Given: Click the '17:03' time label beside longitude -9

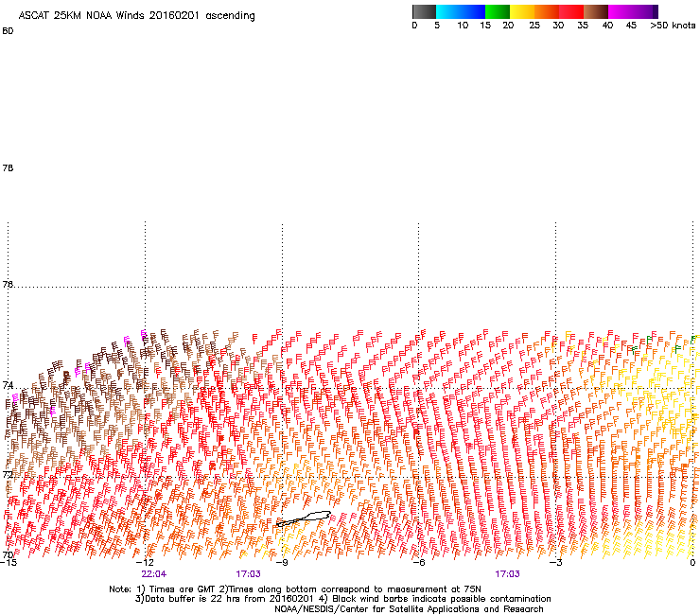Looking at the screenshot, I should (x=248, y=574).
